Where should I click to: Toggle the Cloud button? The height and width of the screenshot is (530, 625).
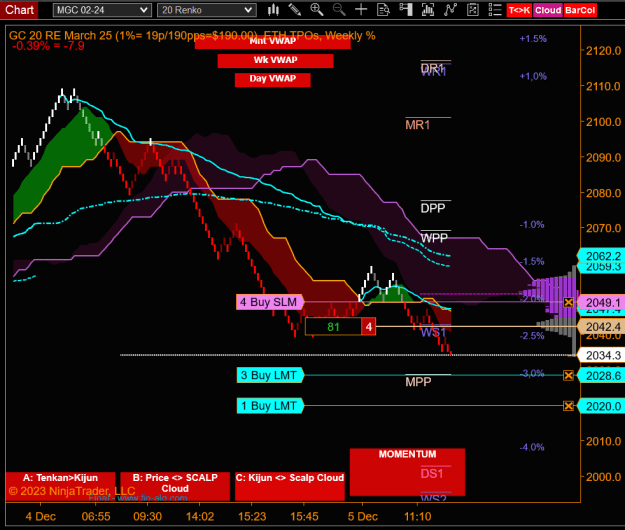click(x=548, y=10)
